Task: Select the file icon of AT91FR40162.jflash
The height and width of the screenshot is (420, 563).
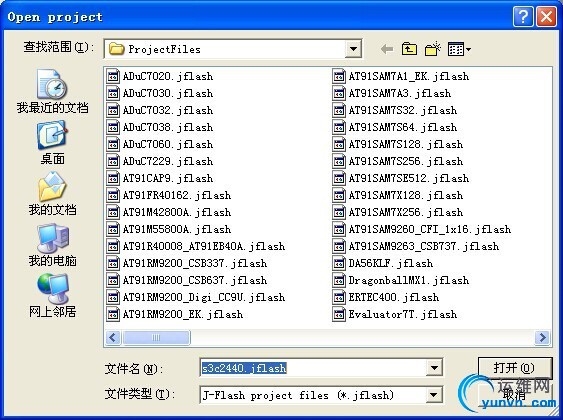Action: [113, 195]
